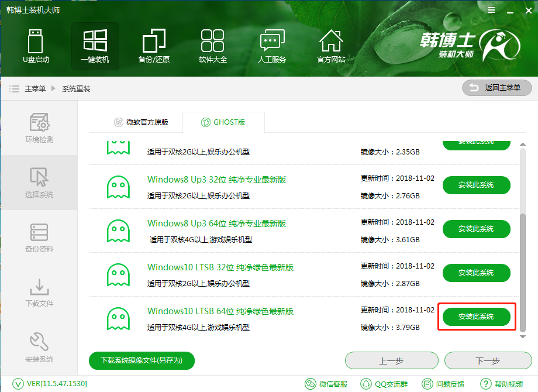
Task: Open the 一键装机 feature
Action: point(95,46)
